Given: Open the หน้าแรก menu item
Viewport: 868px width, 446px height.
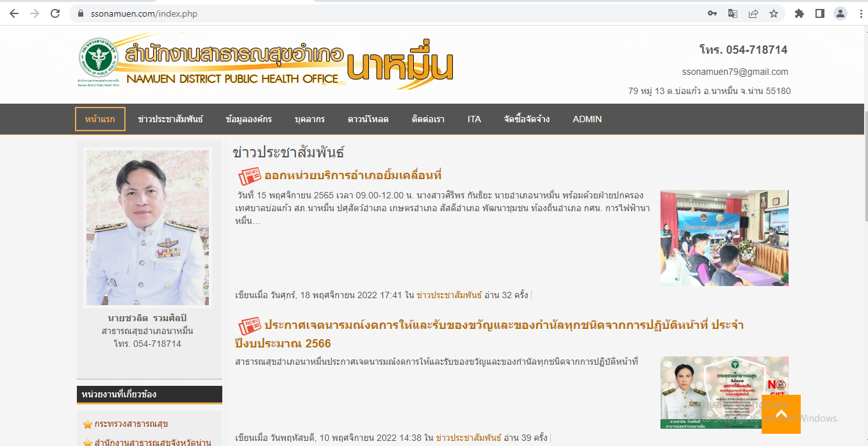Looking at the screenshot, I should click(100, 119).
